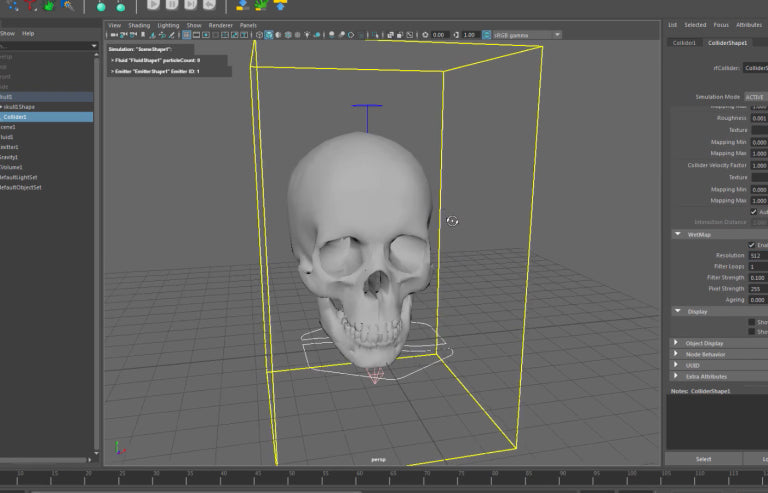Click the exposure reset icon
This screenshot has height=493, width=768.
pyautogui.click(x=425, y=35)
